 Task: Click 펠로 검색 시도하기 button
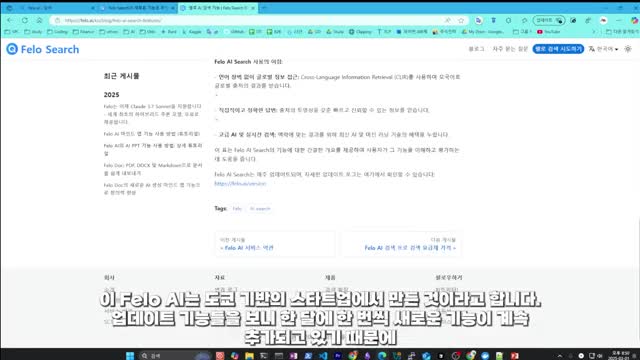[558, 49]
